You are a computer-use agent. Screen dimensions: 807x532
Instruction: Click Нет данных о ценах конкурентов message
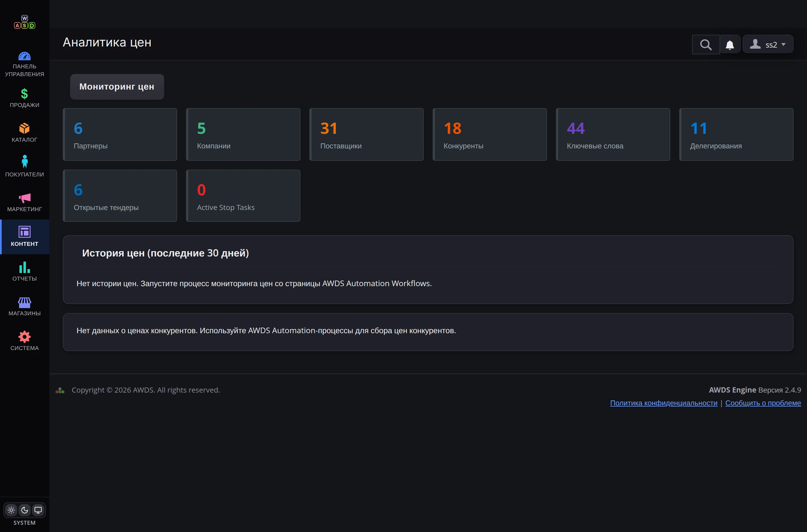coord(266,331)
